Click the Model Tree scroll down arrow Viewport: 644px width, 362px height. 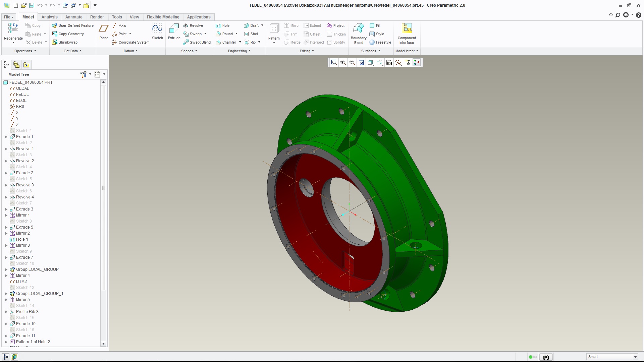(x=103, y=344)
